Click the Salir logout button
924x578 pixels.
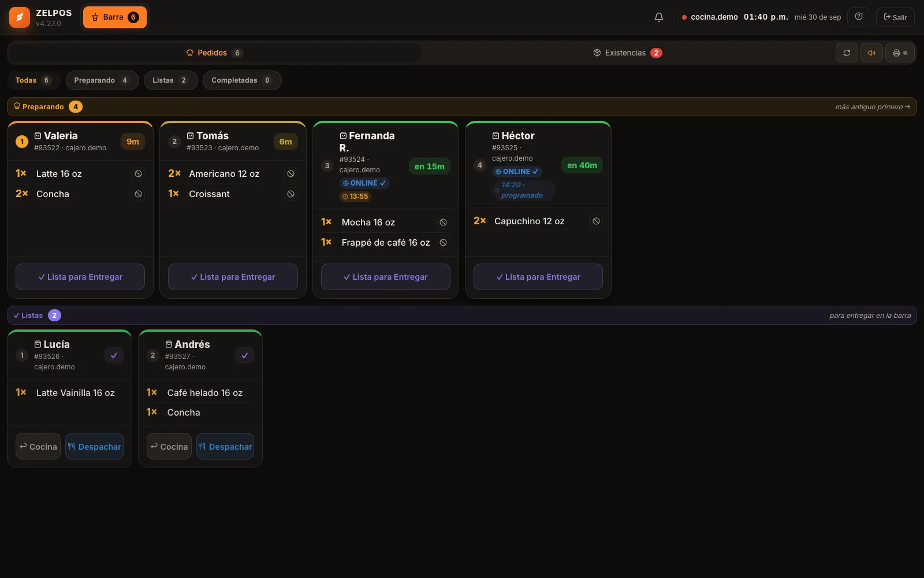895,17
